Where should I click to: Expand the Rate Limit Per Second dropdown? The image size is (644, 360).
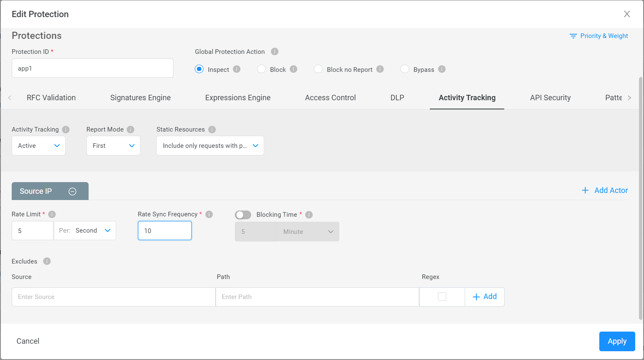pos(85,231)
